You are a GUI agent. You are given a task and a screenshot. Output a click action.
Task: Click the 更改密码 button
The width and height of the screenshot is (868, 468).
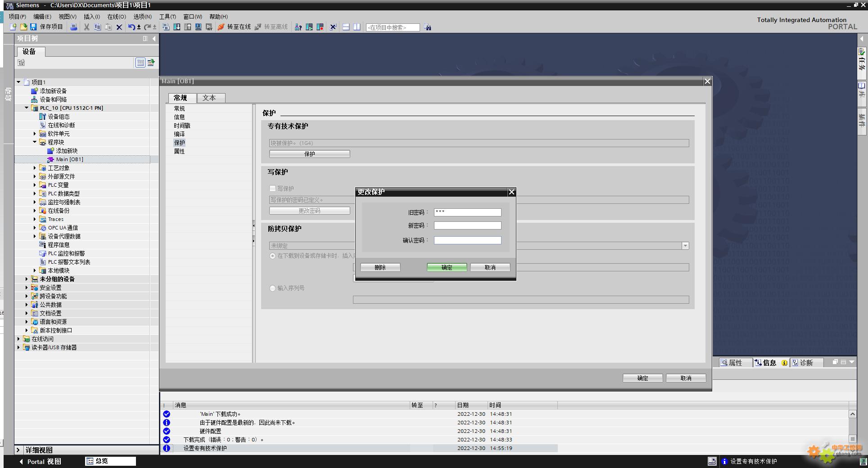[309, 211]
